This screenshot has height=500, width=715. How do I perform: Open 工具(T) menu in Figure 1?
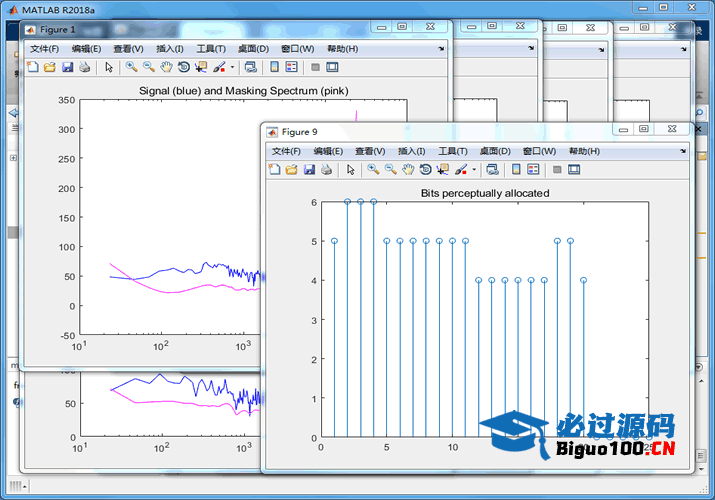[x=211, y=49]
